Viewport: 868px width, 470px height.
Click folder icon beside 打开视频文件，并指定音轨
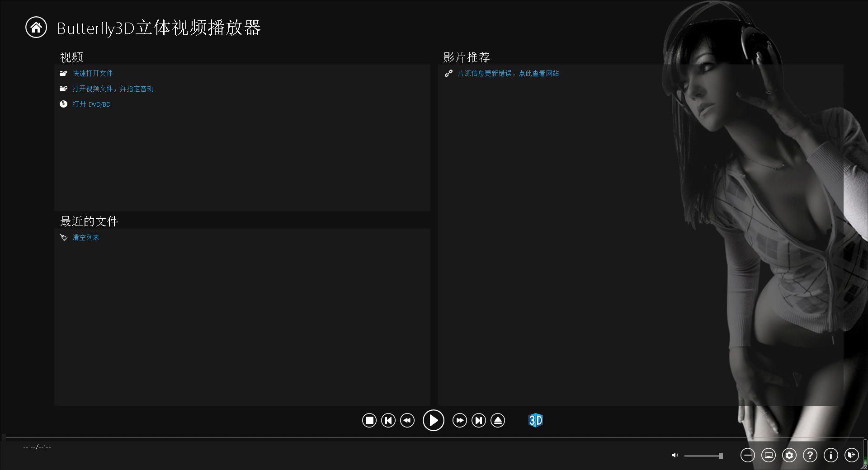63,89
